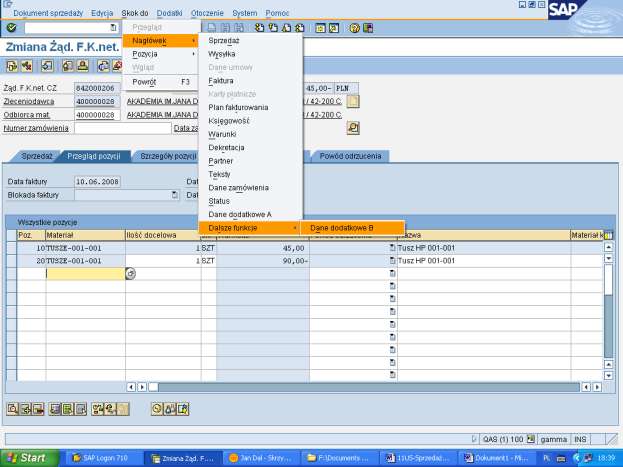Click the Customize local layout icon

368,28
